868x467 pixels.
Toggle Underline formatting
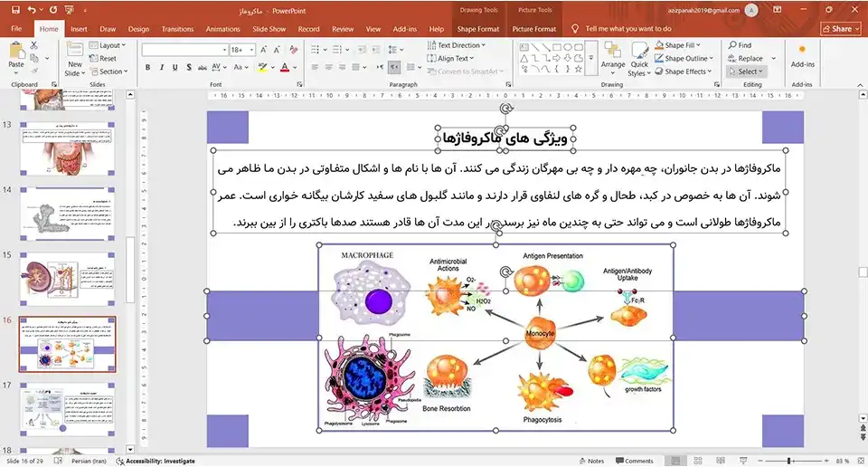(175, 67)
